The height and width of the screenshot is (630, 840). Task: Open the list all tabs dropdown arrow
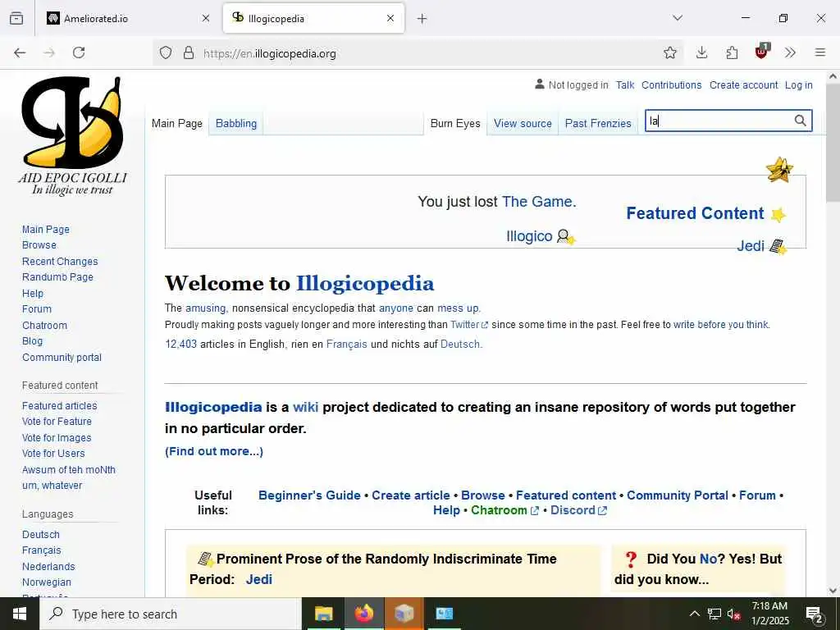tap(678, 18)
